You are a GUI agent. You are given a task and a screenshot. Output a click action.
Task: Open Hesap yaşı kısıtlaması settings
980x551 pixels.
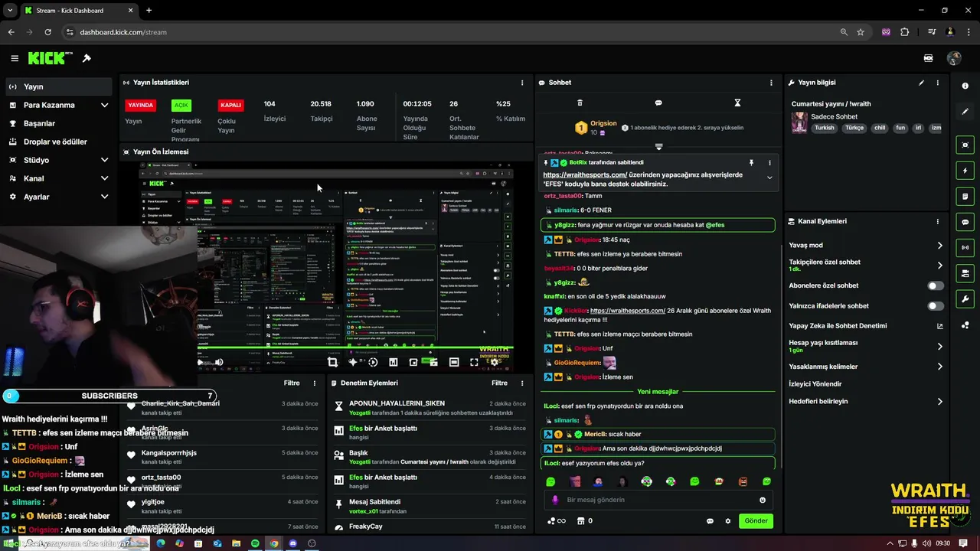(865, 346)
